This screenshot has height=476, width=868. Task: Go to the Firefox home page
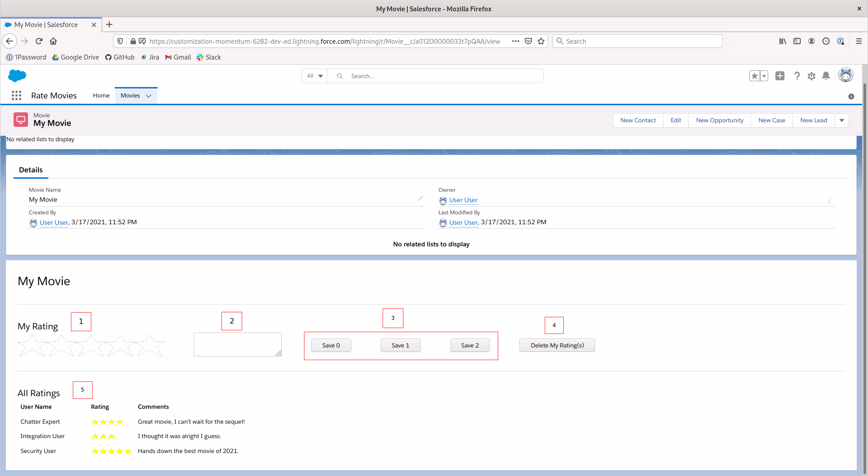click(53, 41)
